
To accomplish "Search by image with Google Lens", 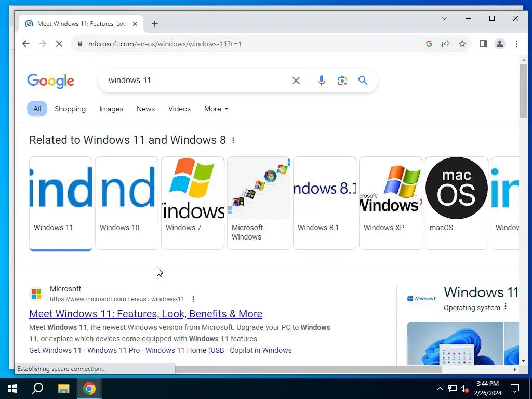I will (342, 81).
